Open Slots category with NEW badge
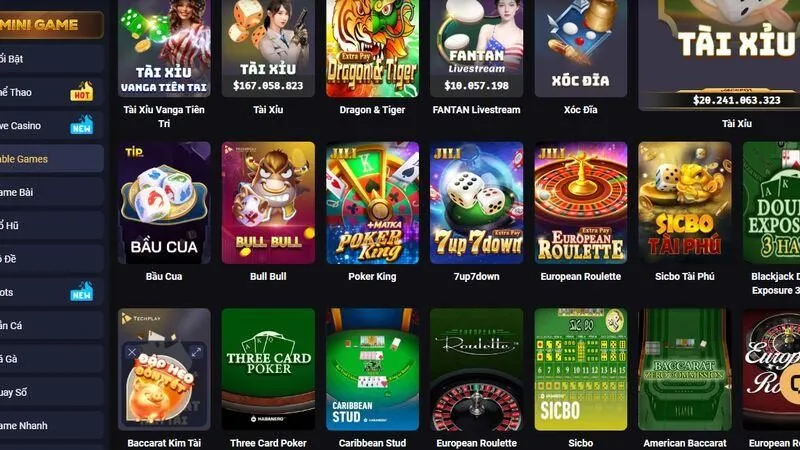The width and height of the screenshot is (800, 450). pyautogui.click(x=52, y=292)
